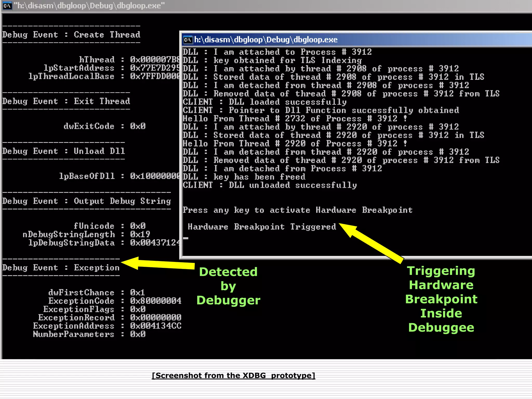The width and height of the screenshot is (532, 399).
Task: Click 'ExceptionAddress : 0x004134CC'
Action: [107, 326]
